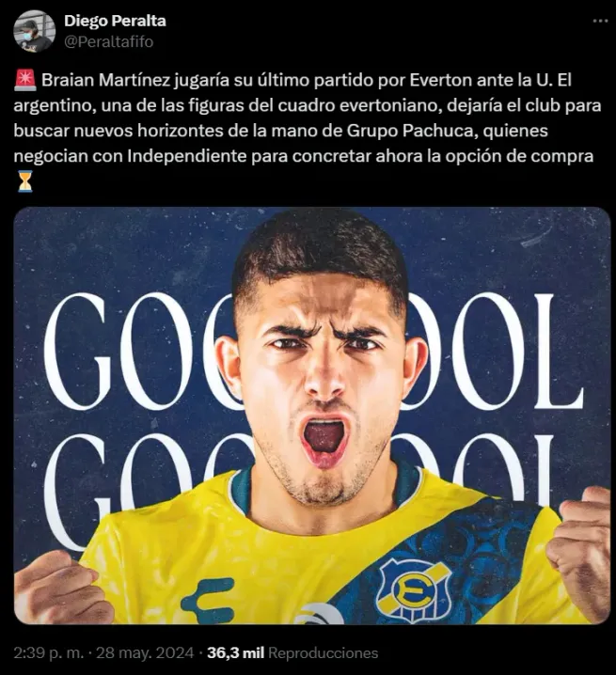Screen dimensions: 616x675
Task: Click the 28 may. 2024 date
Action: (x=145, y=653)
